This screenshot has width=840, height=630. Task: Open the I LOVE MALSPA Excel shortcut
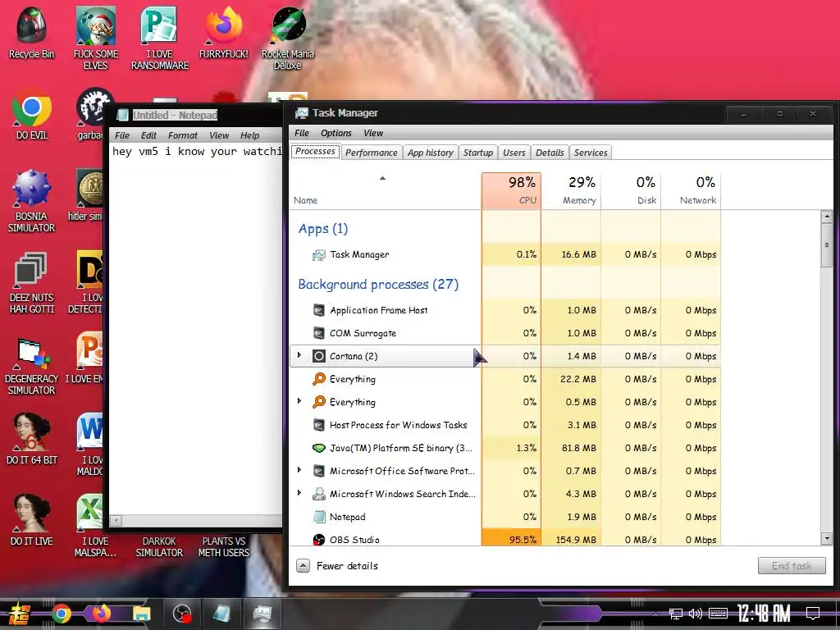[95, 525]
